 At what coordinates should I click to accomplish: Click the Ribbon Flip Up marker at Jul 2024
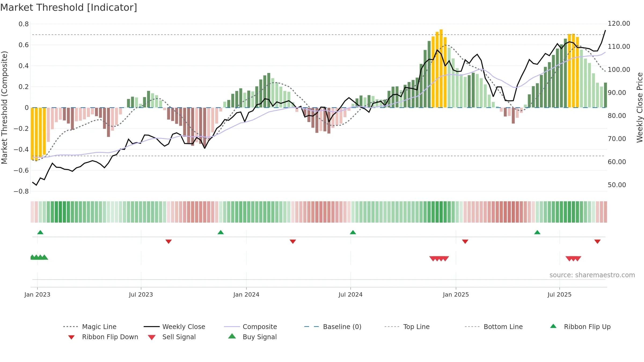click(x=353, y=232)
